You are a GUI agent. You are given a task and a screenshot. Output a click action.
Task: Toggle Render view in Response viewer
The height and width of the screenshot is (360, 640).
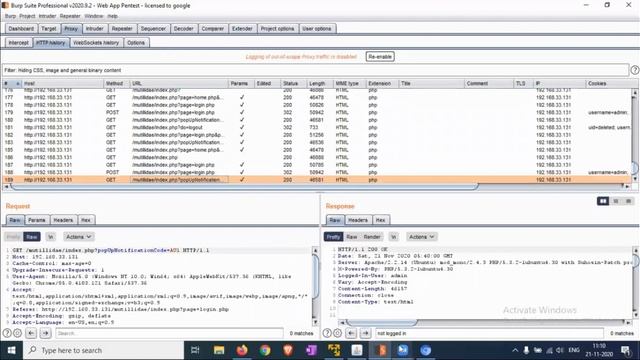pyautogui.click(x=372, y=237)
